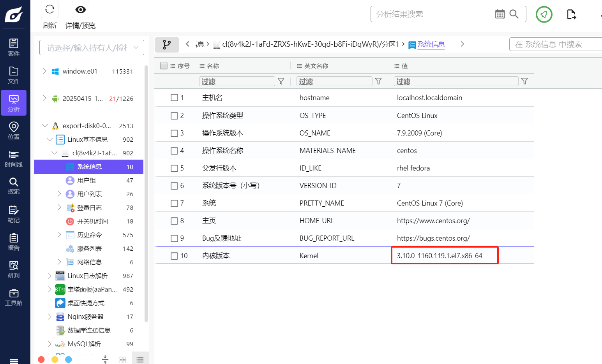
Task: Open the 详情/预览 eye icon
Action: pos(81,9)
